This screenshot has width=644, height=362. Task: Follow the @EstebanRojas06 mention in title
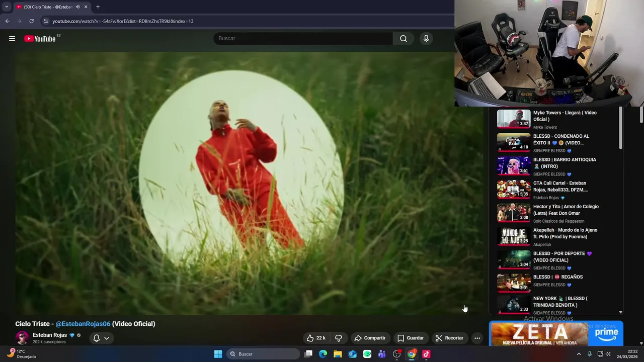pos(83,324)
